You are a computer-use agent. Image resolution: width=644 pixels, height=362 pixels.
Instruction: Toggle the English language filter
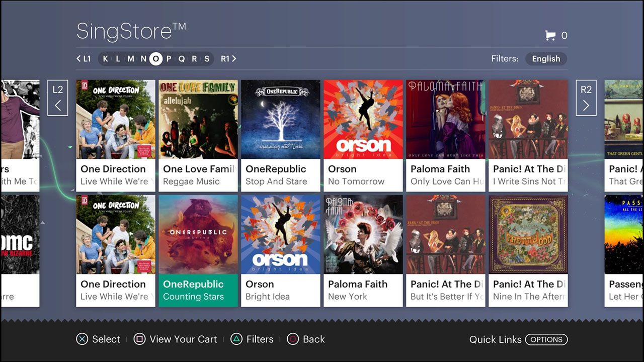(x=546, y=59)
